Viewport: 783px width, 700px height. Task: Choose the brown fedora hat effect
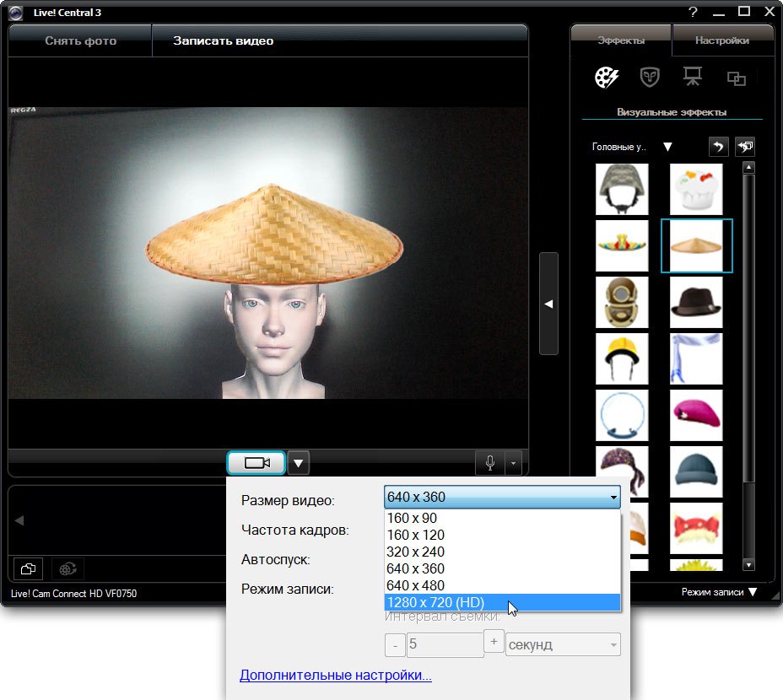point(695,302)
